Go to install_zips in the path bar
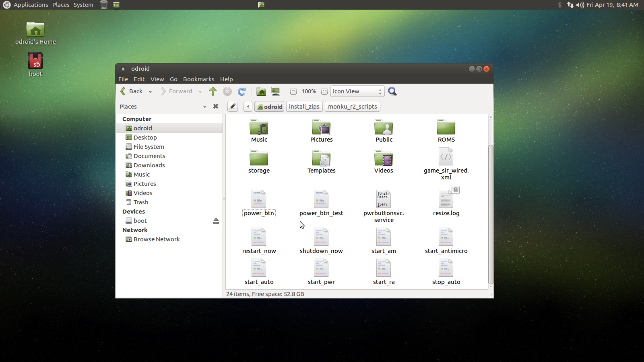Image resolution: width=644 pixels, height=362 pixels. pyautogui.click(x=304, y=106)
